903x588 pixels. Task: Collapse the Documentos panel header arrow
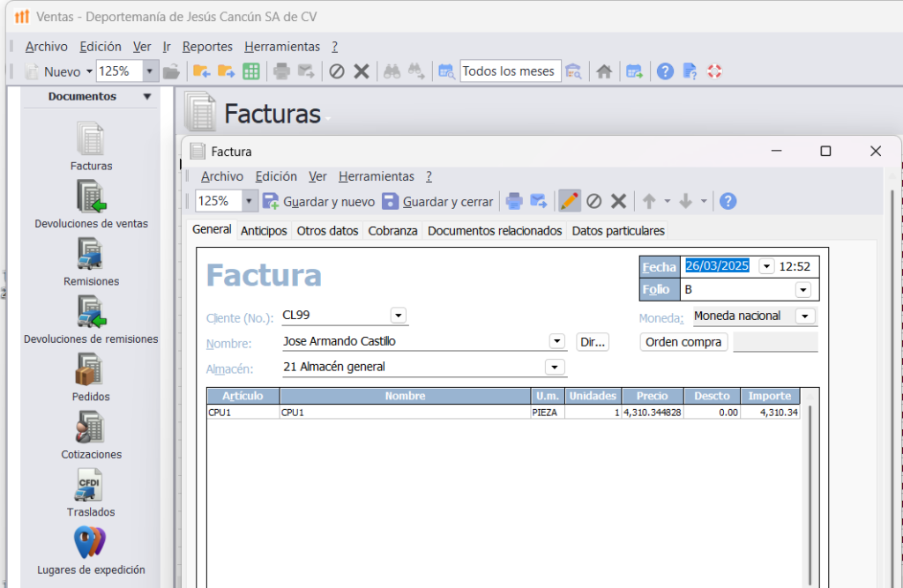point(147,97)
